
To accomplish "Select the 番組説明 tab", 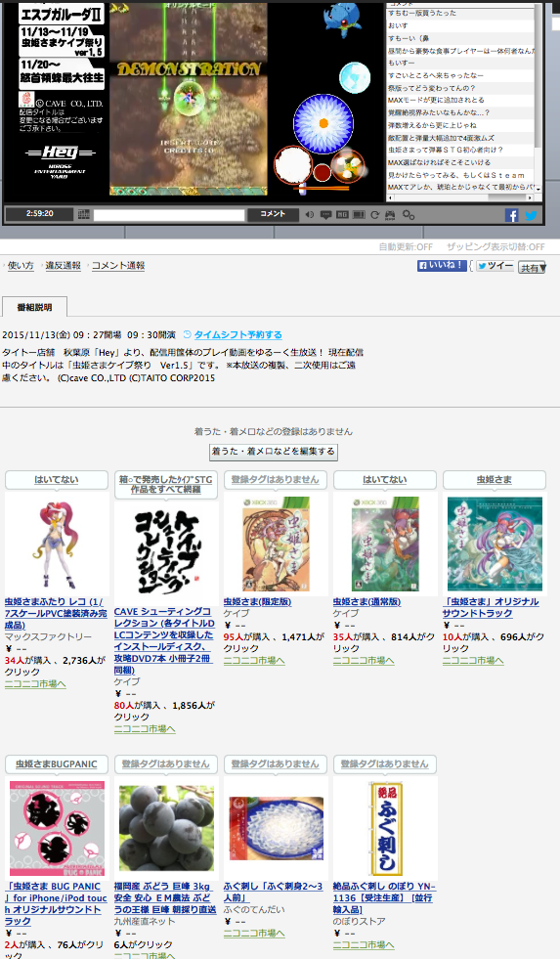I will pyautogui.click(x=34, y=307).
